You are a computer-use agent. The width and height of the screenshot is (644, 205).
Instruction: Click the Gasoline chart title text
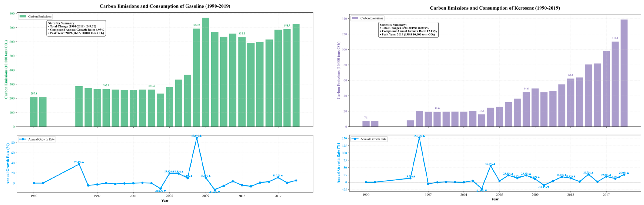tap(165, 6)
